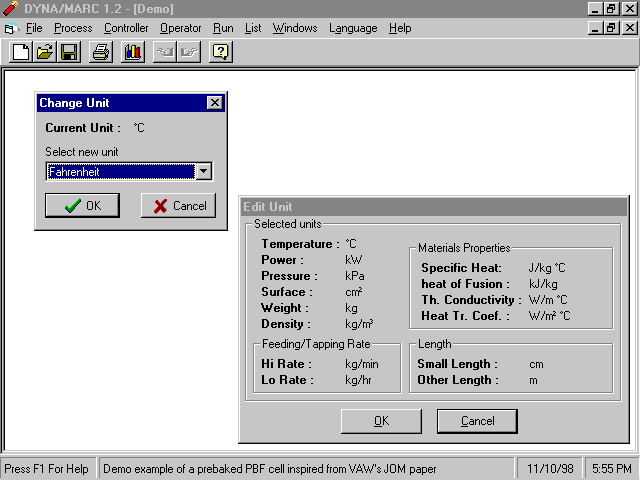Screen dimensions: 640x480
Task: Select the Other Length m value
Action: coord(533,380)
